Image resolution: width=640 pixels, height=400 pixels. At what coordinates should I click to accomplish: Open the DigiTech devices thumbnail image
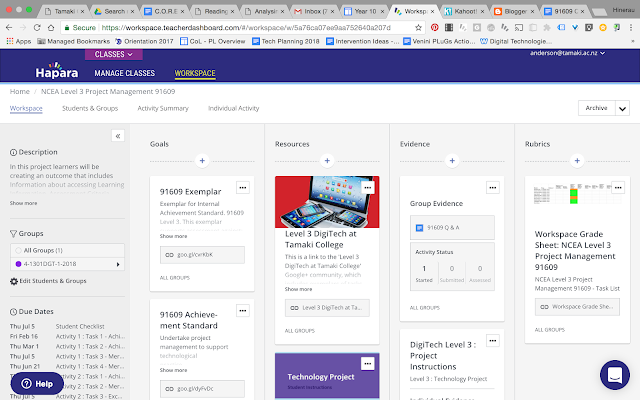(x=327, y=202)
